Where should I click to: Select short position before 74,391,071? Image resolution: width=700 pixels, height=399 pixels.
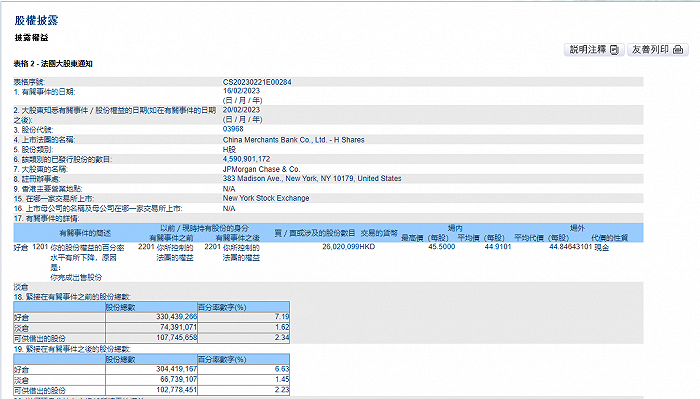tap(179, 327)
